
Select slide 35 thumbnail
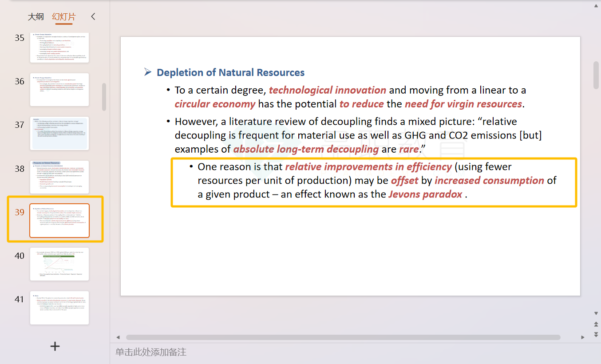(x=59, y=47)
